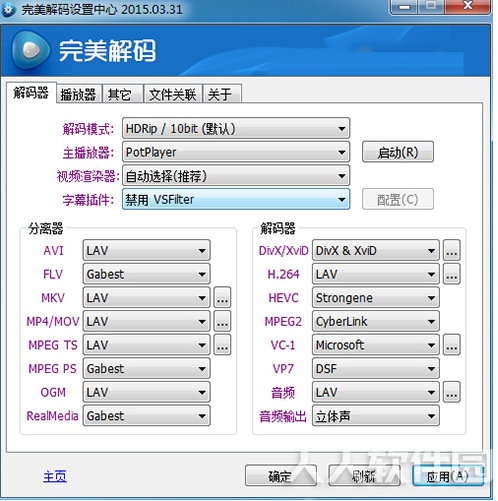Click the 启动(R) button

[398, 152]
